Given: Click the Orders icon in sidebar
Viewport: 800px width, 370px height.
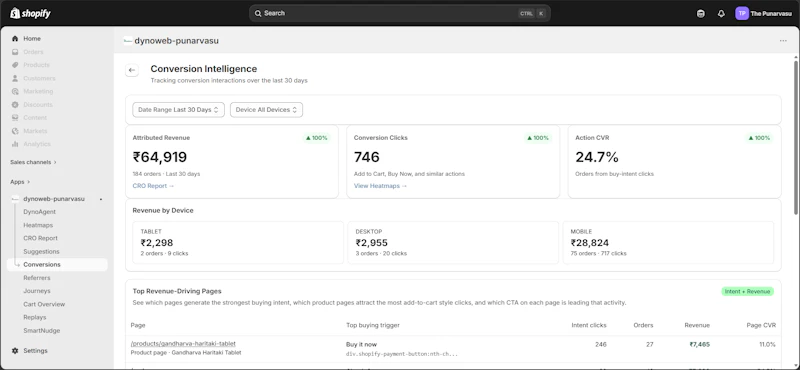Looking at the screenshot, I should (15, 52).
